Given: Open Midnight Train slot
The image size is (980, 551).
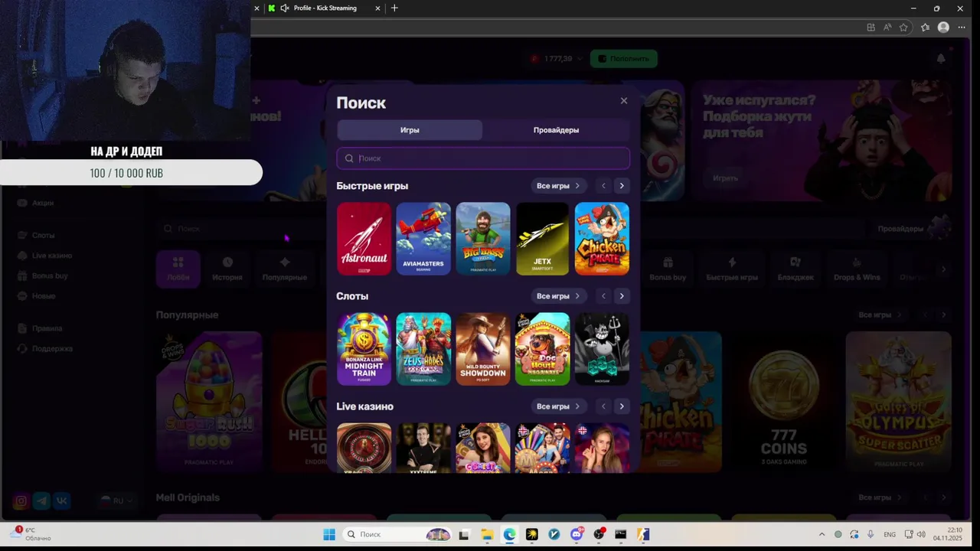Looking at the screenshot, I should click(x=364, y=349).
